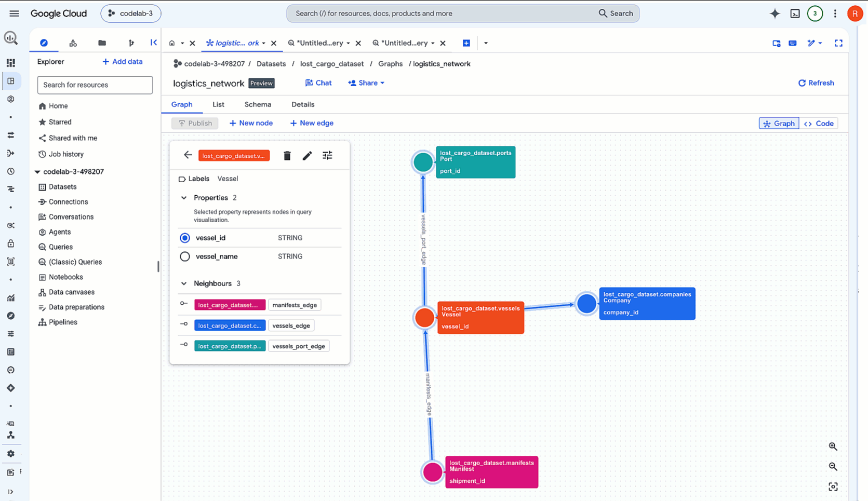Viewport: 868px width, 501px height.
Task: Select the orange Vessel node circle
Action: tap(424, 318)
